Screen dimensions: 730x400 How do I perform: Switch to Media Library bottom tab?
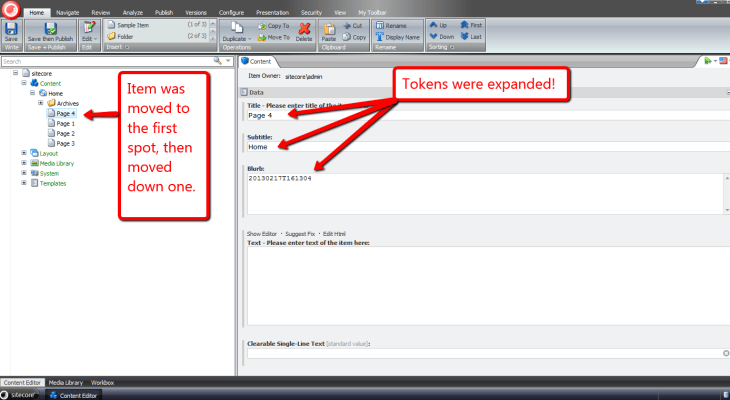coord(66,382)
